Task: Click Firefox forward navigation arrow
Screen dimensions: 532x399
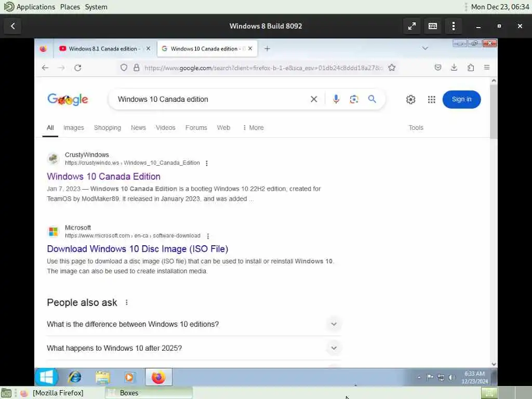Action: click(x=61, y=68)
